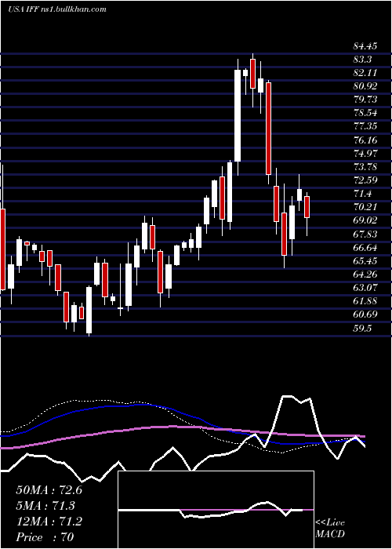Select the 73.78 price axis label

point(365,167)
